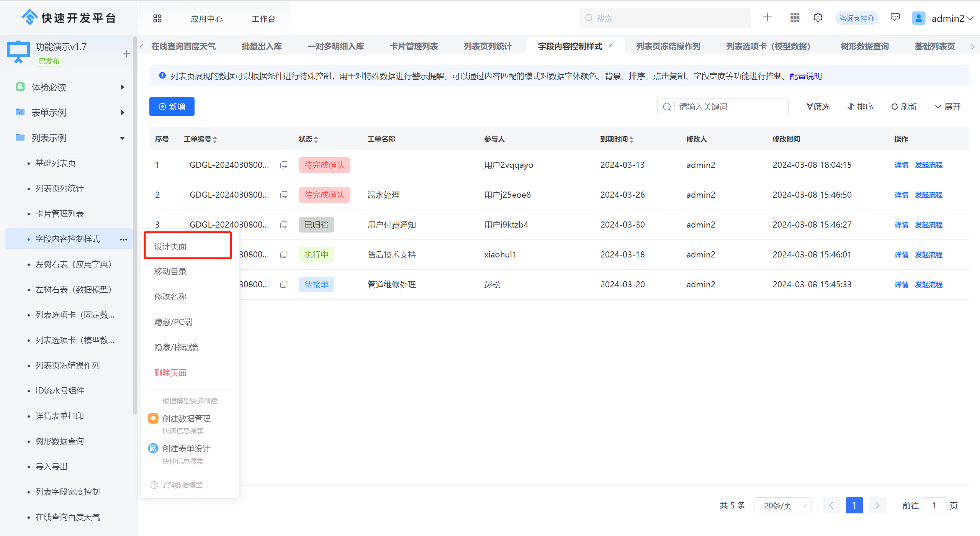Viewport: 980px width, 536px height.
Task: Open the four-square menu icon near 应用中心
Action: [157, 18]
